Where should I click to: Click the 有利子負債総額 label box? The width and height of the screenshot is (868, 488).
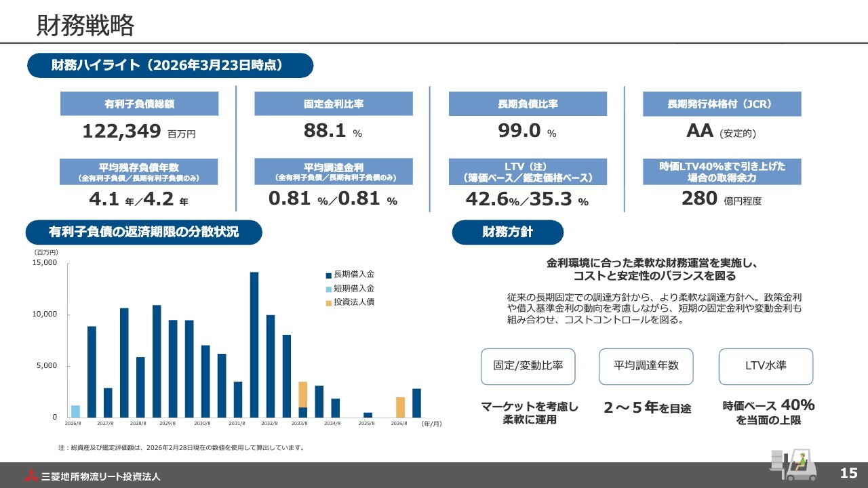140,104
